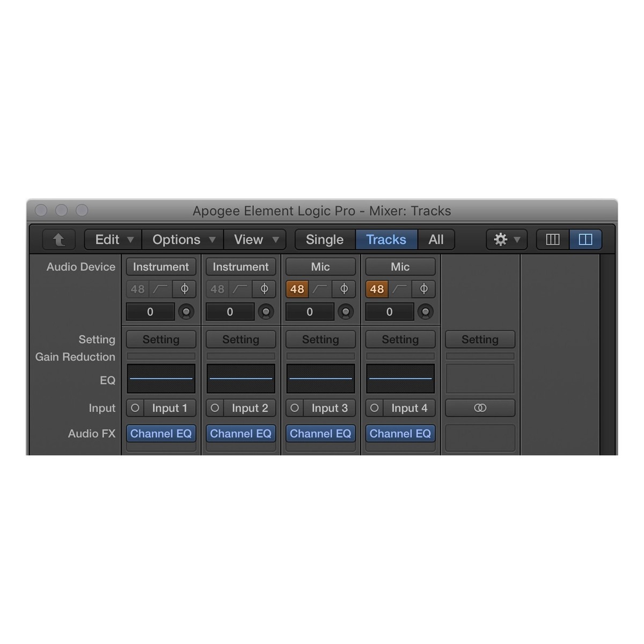The image size is (644, 644).
Task: Open Instrument device type menu on Input 1
Action: point(161,267)
